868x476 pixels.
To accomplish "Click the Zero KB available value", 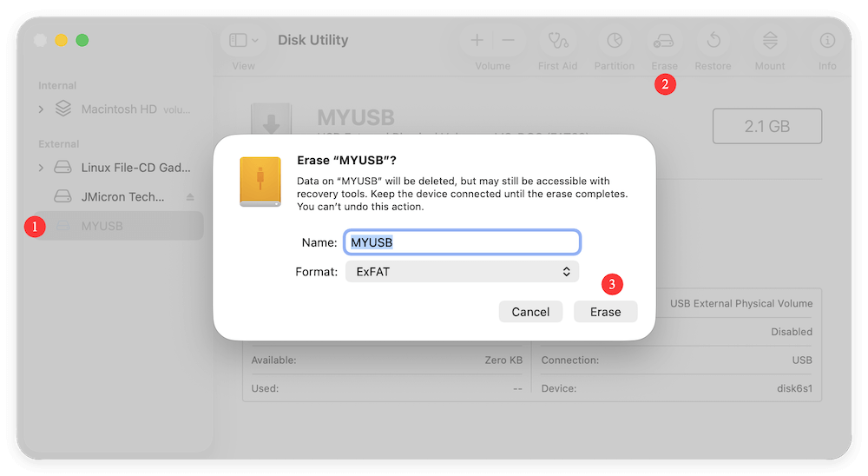I will click(503, 360).
